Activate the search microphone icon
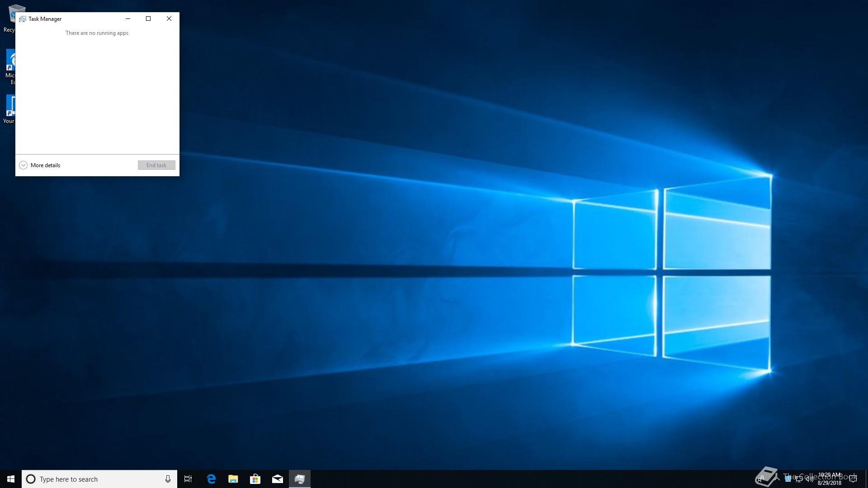 pyautogui.click(x=168, y=479)
